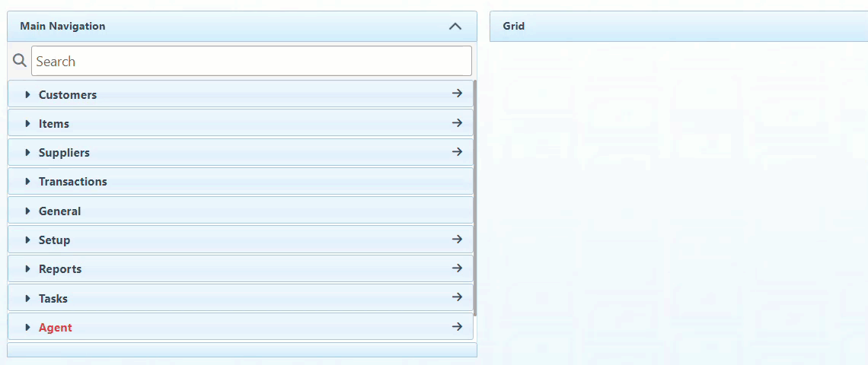Open the Reports navigation item

point(60,268)
